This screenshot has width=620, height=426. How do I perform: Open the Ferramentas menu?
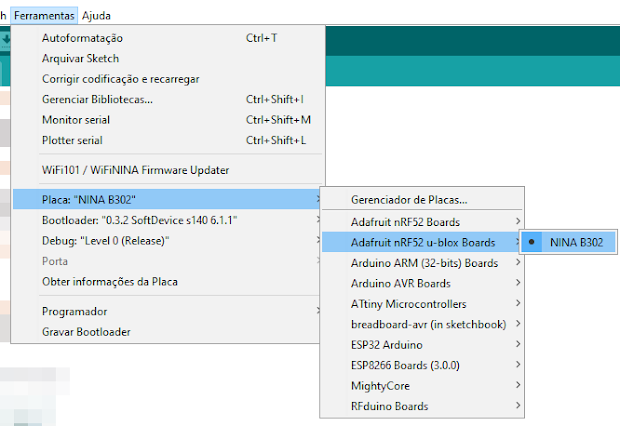tap(44, 16)
